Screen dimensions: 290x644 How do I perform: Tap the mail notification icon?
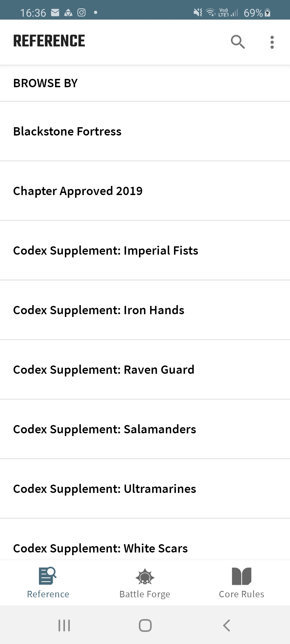[55, 13]
